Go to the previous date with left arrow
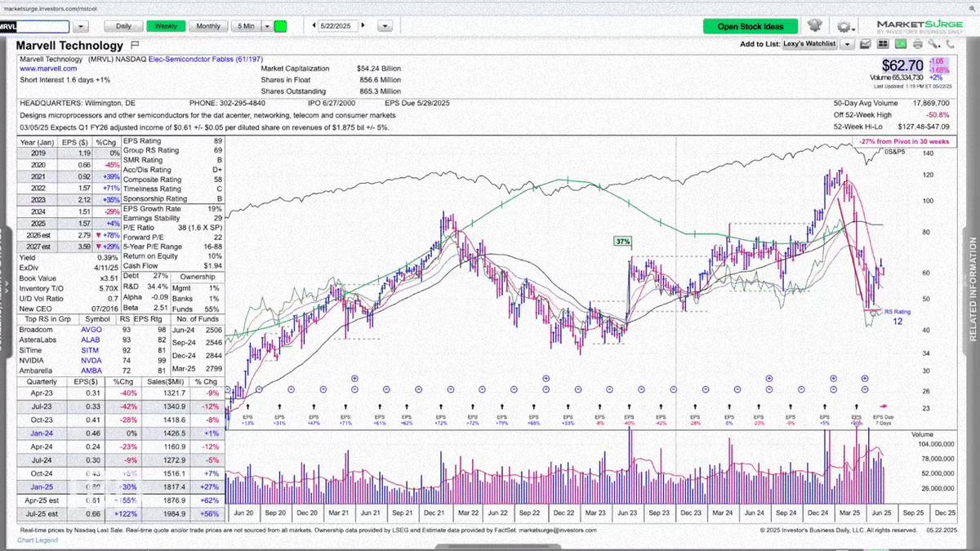The height and width of the screenshot is (551, 980). coord(314,26)
